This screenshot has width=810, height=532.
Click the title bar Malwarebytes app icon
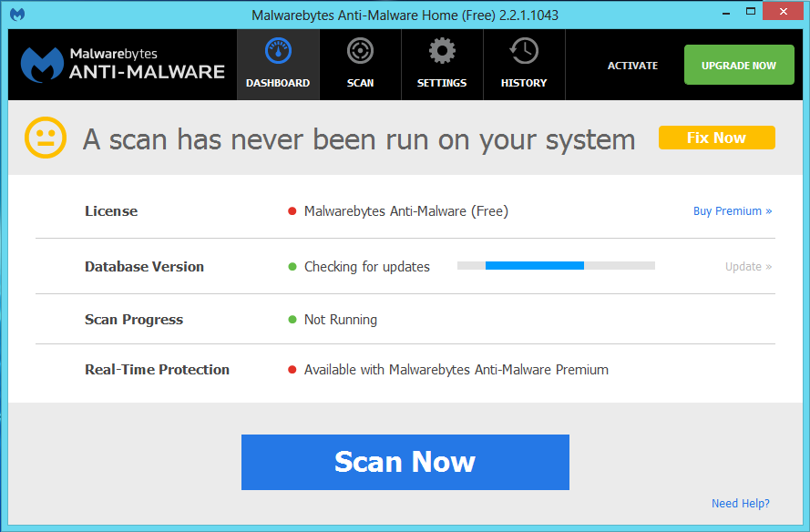tap(17, 15)
